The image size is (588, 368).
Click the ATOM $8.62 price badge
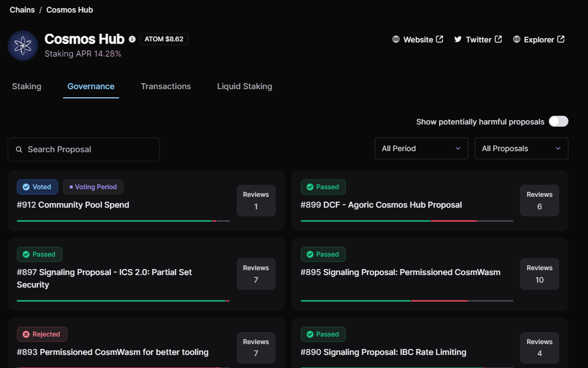pyautogui.click(x=164, y=39)
